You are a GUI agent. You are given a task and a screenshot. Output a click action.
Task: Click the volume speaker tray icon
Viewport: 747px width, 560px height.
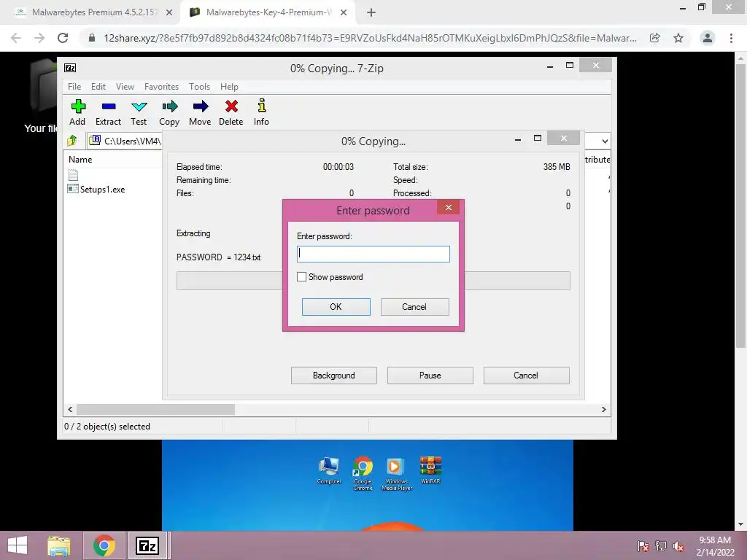tap(678, 546)
